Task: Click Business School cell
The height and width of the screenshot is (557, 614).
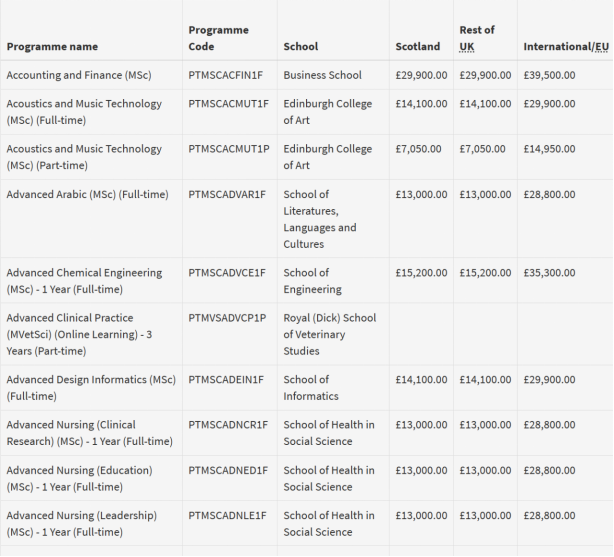Action: coord(322,75)
